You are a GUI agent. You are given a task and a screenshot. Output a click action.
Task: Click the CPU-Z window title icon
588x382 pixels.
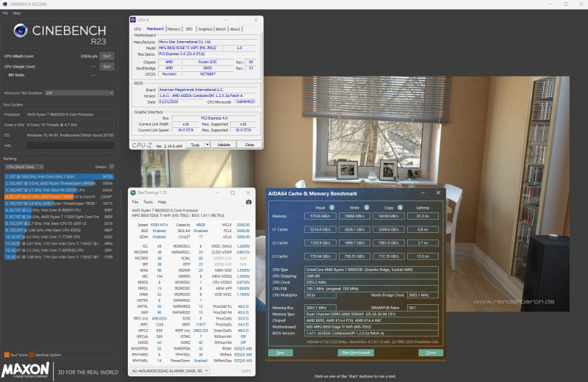(133, 20)
